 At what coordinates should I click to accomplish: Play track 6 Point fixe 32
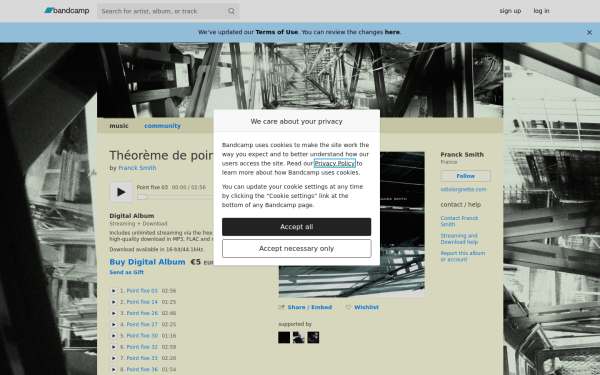click(x=113, y=347)
